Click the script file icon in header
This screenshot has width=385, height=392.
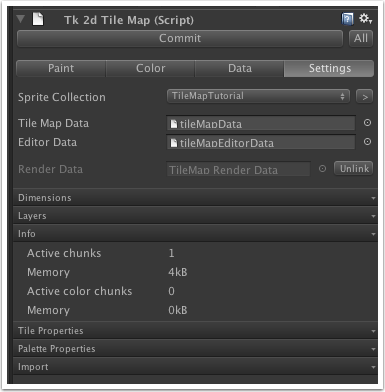pyautogui.click(x=38, y=19)
